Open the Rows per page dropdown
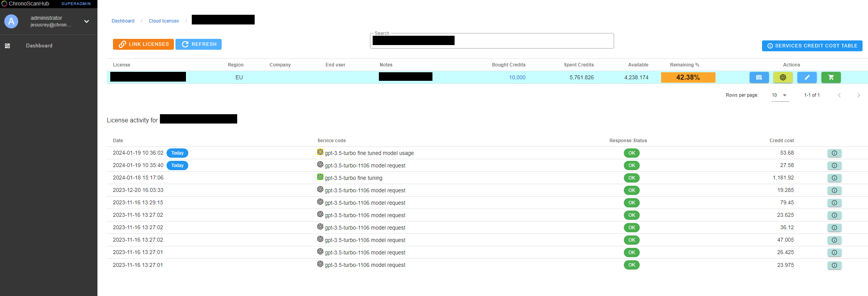The height and width of the screenshot is (296, 868). pyautogui.click(x=780, y=95)
